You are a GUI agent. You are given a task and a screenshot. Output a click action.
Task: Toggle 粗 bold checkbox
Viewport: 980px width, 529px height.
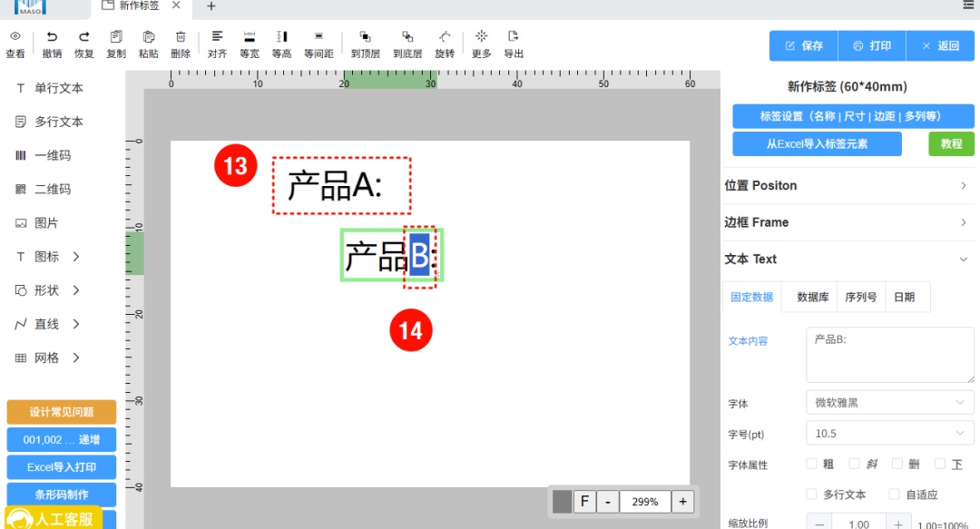pos(811,464)
